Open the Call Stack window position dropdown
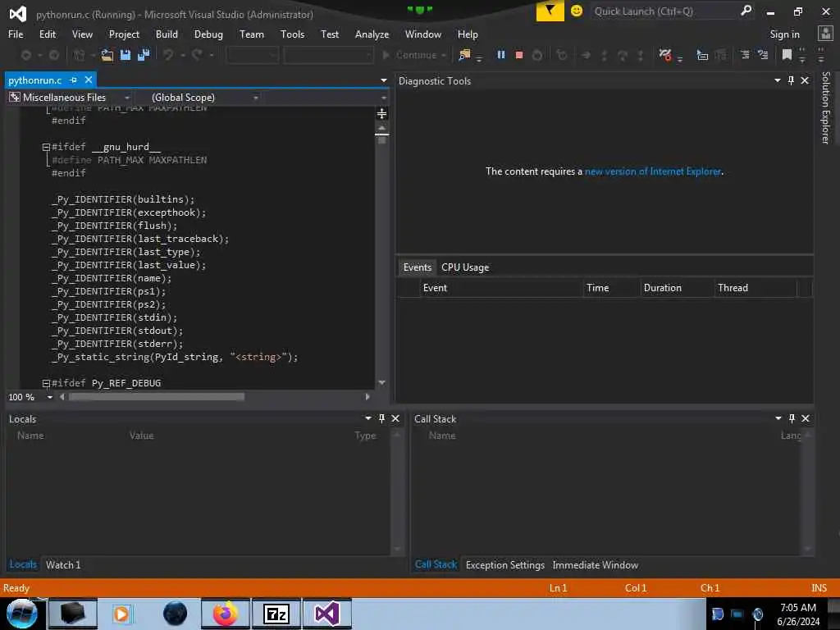This screenshot has height=630, width=840. (x=778, y=418)
